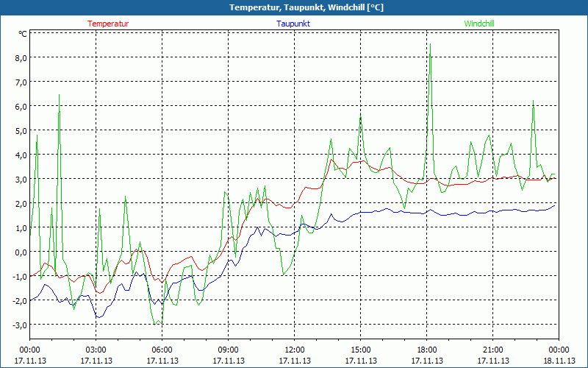Click the °C unit label on the y-axis
The image size is (588, 368).
click(23, 34)
